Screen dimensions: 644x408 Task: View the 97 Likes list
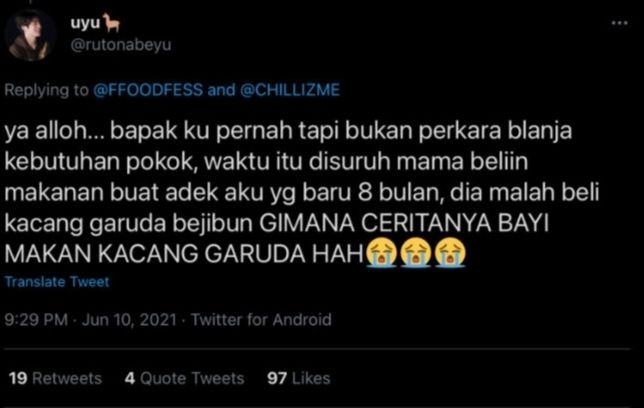click(x=299, y=378)
